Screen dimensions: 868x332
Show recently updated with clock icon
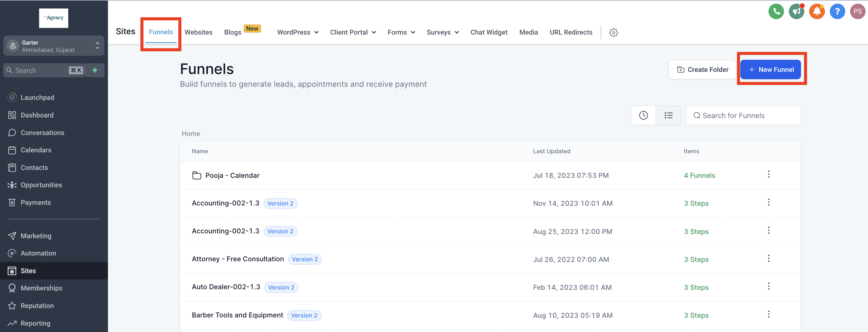point(643,116)
